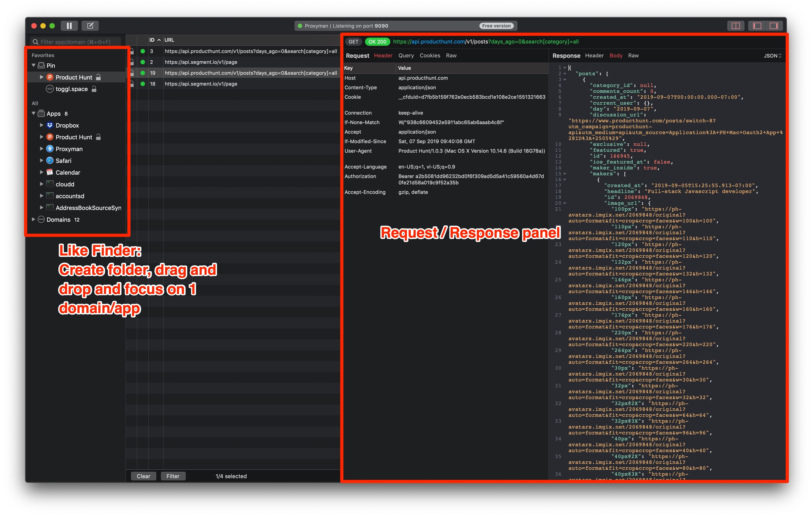Expand the Domains group
This screenshot has height=516, width=812.
[33, 219]
